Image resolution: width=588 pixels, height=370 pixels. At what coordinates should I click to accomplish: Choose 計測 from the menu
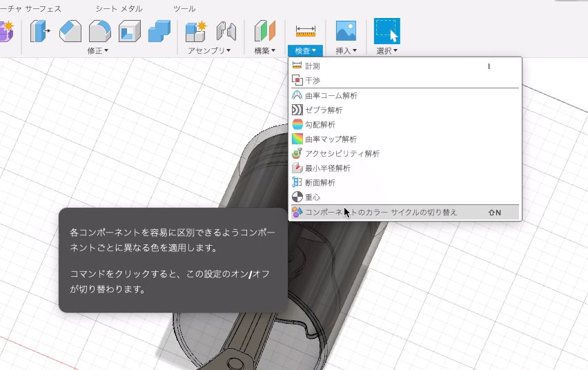(x=405, y=66)
